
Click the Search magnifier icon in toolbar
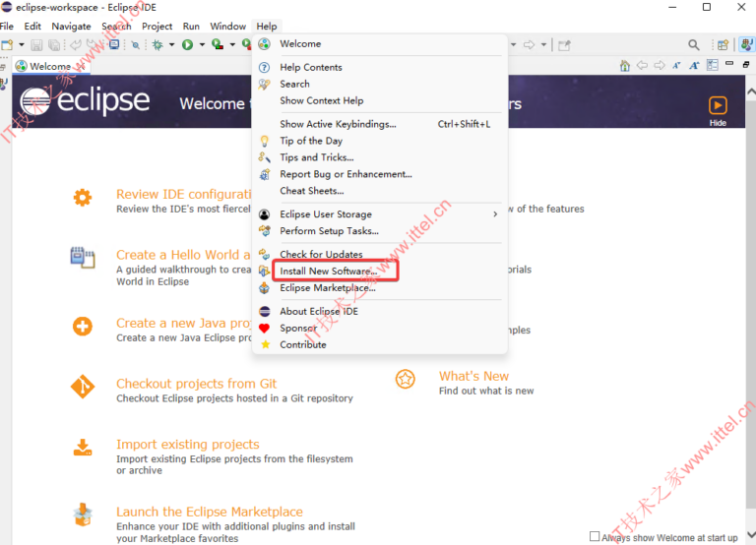coord(694,44)
